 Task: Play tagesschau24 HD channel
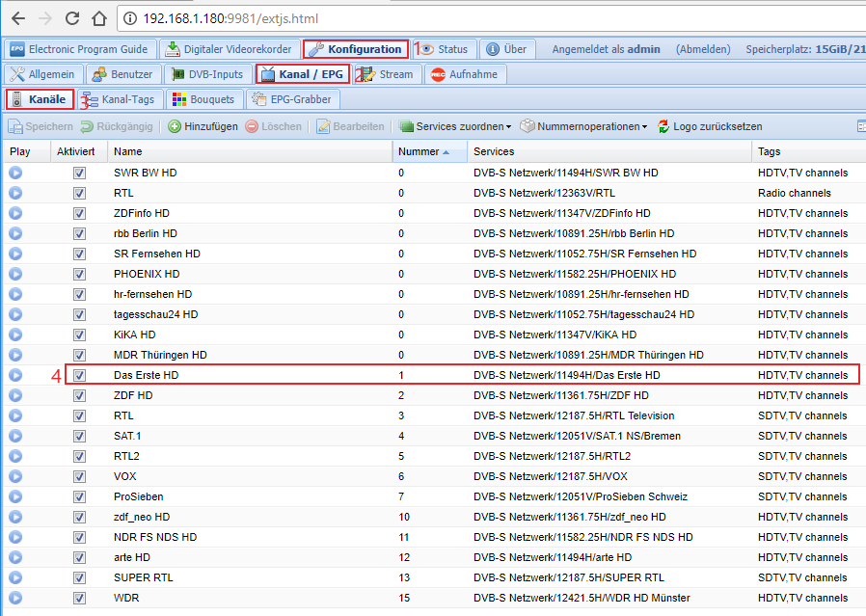15,314
